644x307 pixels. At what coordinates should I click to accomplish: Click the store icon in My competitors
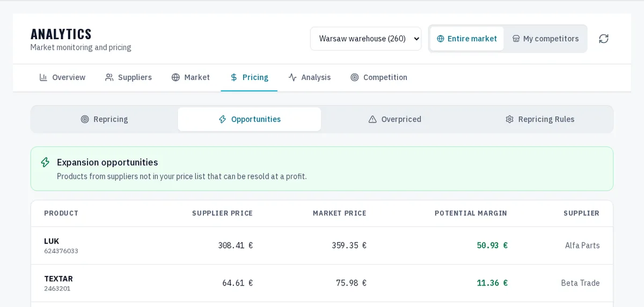[x=516, y=39]
